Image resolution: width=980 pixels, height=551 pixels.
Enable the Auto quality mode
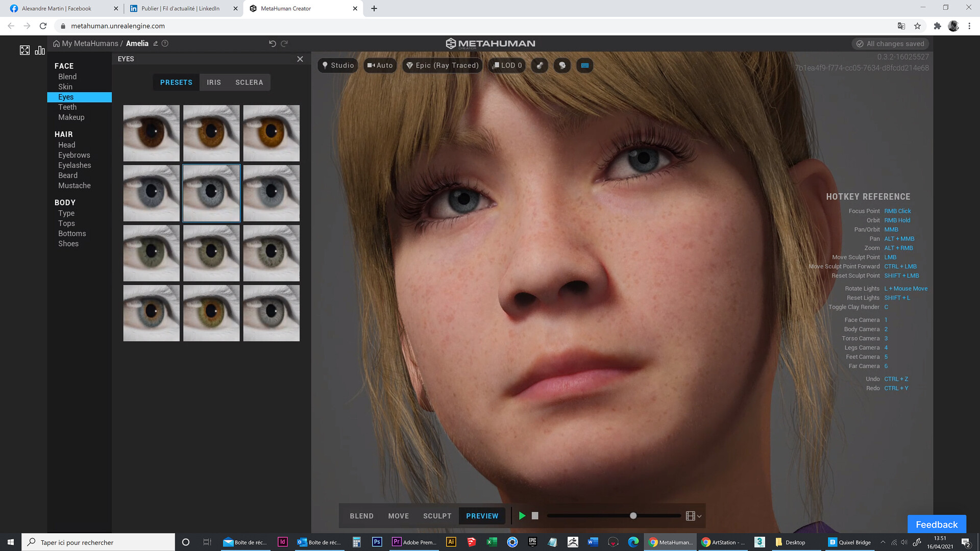[380, 65]
